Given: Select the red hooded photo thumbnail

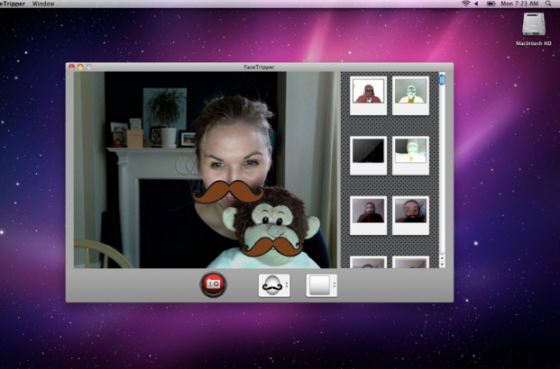Looking at the screenshot, I should pos(368,95).
